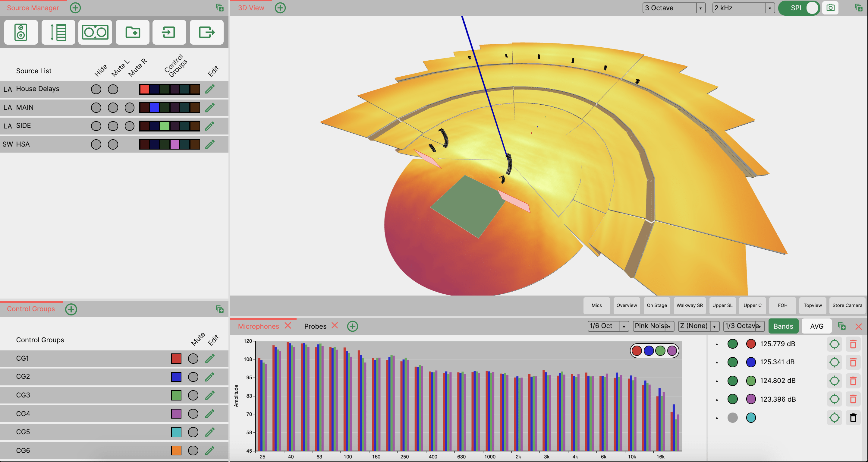Viewport: 868px width, 462px height.
Task: Change the Pink Noise signal dropdown
Action: (x=653, y=326)
